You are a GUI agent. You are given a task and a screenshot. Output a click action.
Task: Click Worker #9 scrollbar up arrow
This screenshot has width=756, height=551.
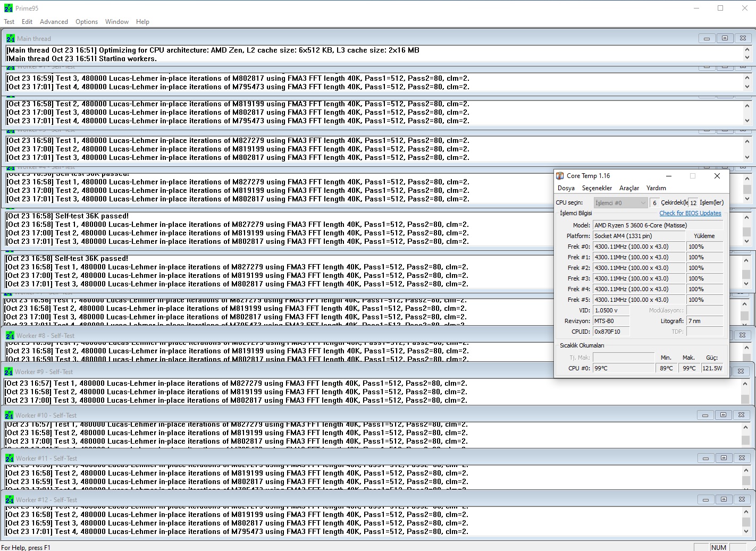click(x=745, y=383)
